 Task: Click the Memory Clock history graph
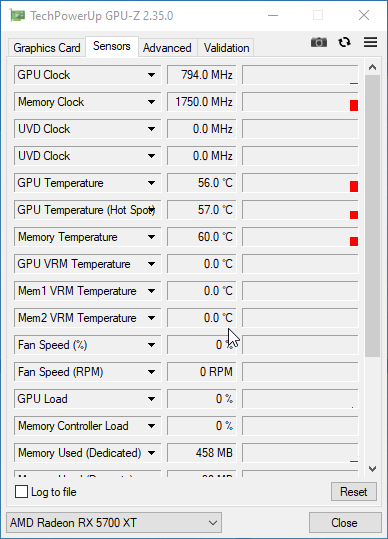(300, 102)
